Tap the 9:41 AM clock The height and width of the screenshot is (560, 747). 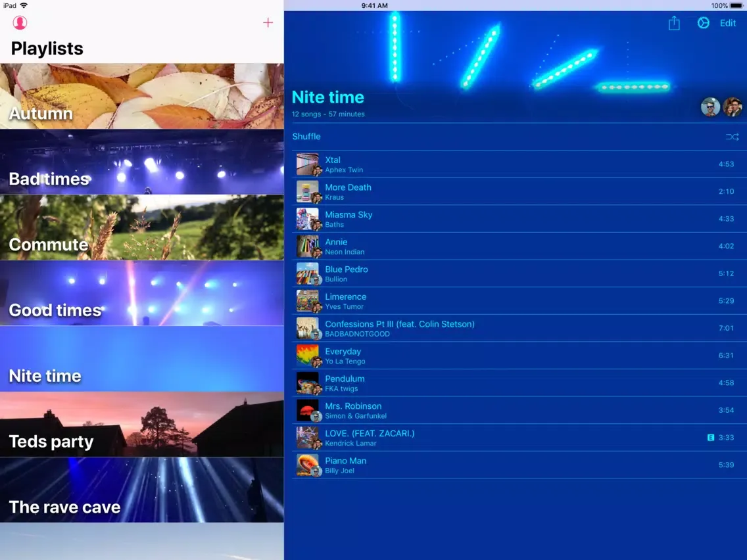click(374, 6)
